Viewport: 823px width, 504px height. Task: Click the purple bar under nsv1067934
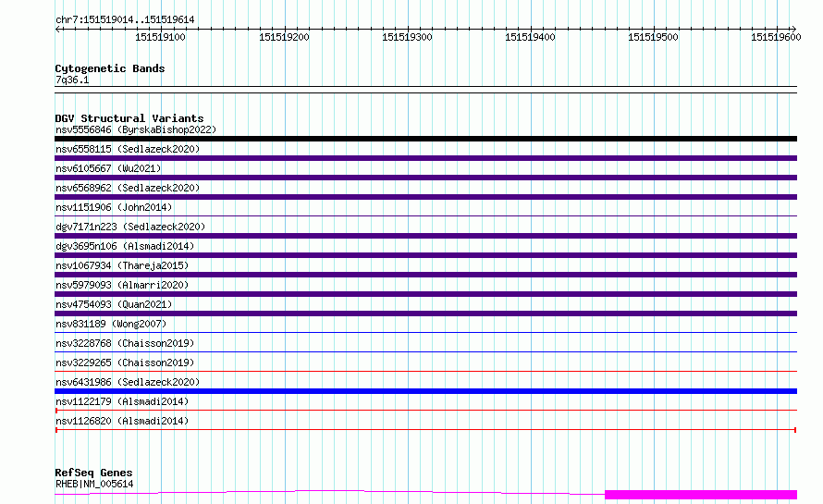pos(425,275)
